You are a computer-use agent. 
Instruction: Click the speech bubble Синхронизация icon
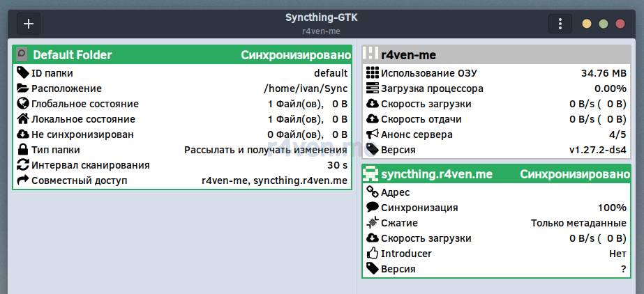tap(372, 208)
